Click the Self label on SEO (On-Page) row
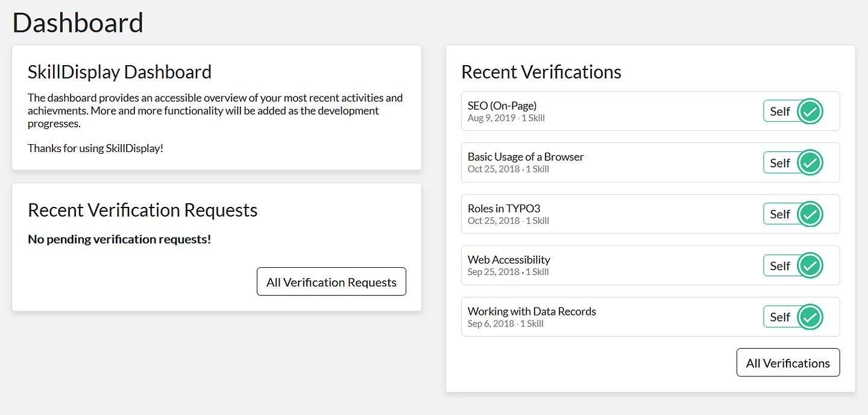868x415 pixels. tap(779, 112)
